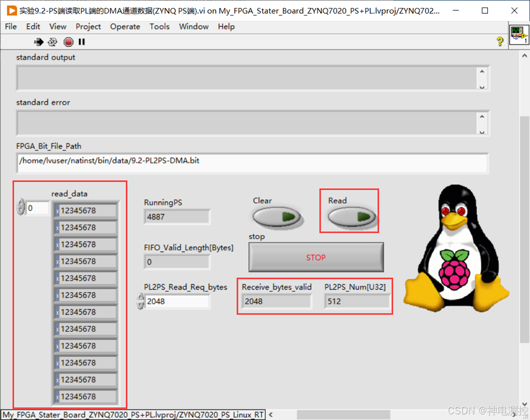530x420 pixels.
Task: Click the Pause toolbar icon
Action: pos(81,42)
